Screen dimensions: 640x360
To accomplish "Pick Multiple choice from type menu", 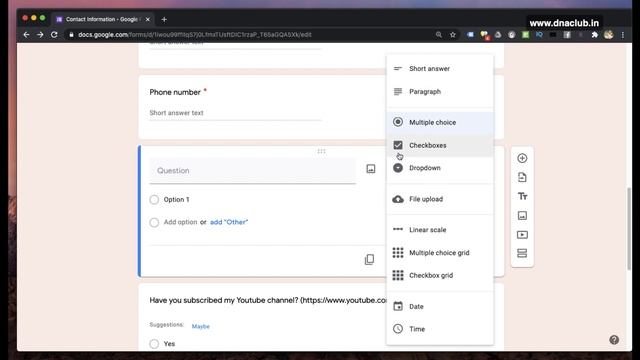I will 440,122.
